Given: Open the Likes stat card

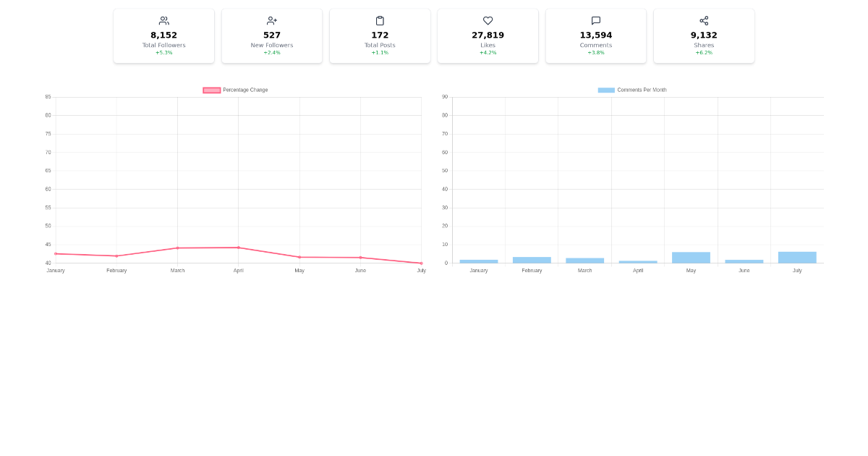Looking at the screenshot, I should 488,35.
